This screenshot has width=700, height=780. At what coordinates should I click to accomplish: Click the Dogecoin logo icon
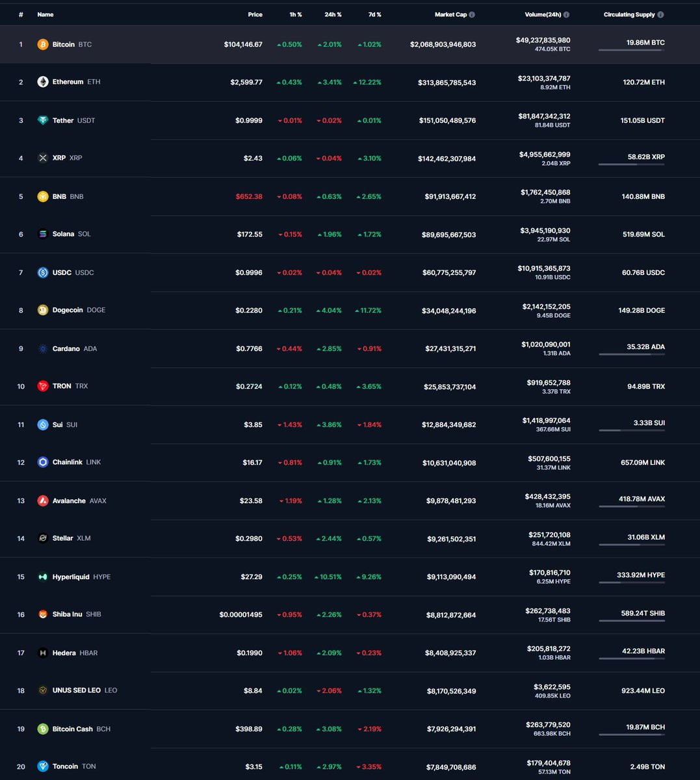[x=43, y=310]
